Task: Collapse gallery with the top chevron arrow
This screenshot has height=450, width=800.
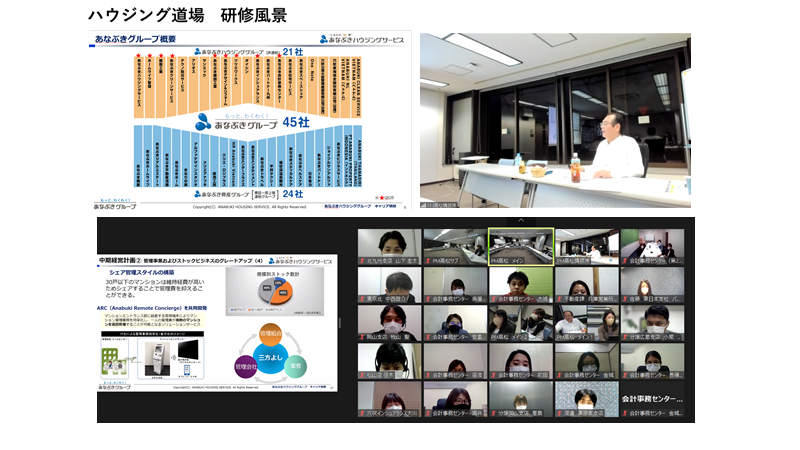Action: [x=520, y=222]
